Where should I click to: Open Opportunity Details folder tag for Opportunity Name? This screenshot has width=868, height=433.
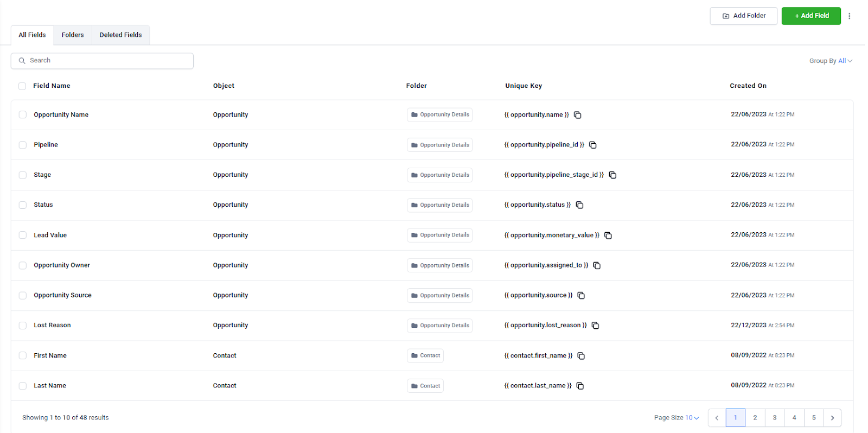tap(440, 115)
